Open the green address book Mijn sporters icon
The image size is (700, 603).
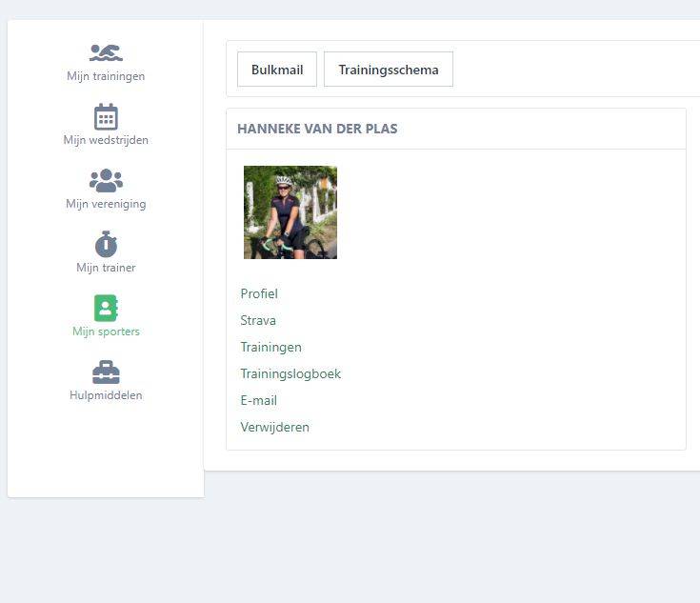pyautogui.click(x=106, y=308)
